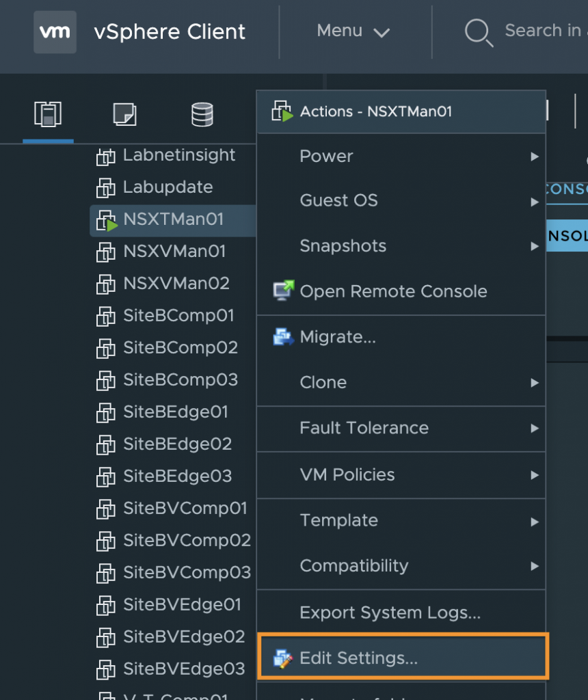
Task: Select the NSXTMan01 VM row
Action: click(173, 220)
